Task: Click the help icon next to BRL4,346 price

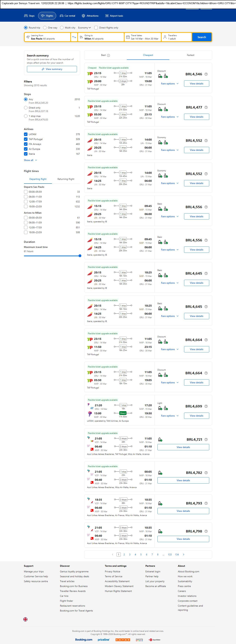Action: tap(206, 74)
